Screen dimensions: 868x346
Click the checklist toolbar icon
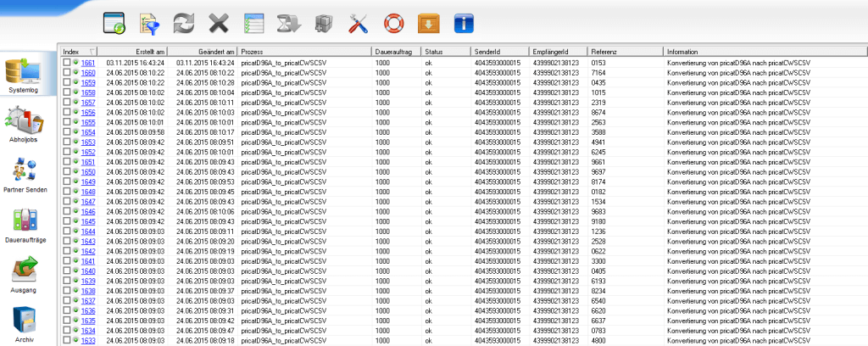click(253, 23)
